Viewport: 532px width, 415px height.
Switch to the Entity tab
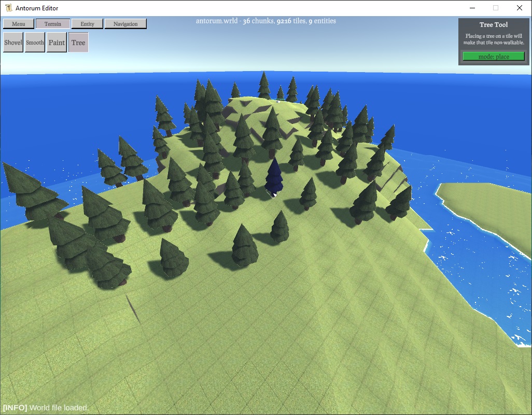[x=87, y=24]
